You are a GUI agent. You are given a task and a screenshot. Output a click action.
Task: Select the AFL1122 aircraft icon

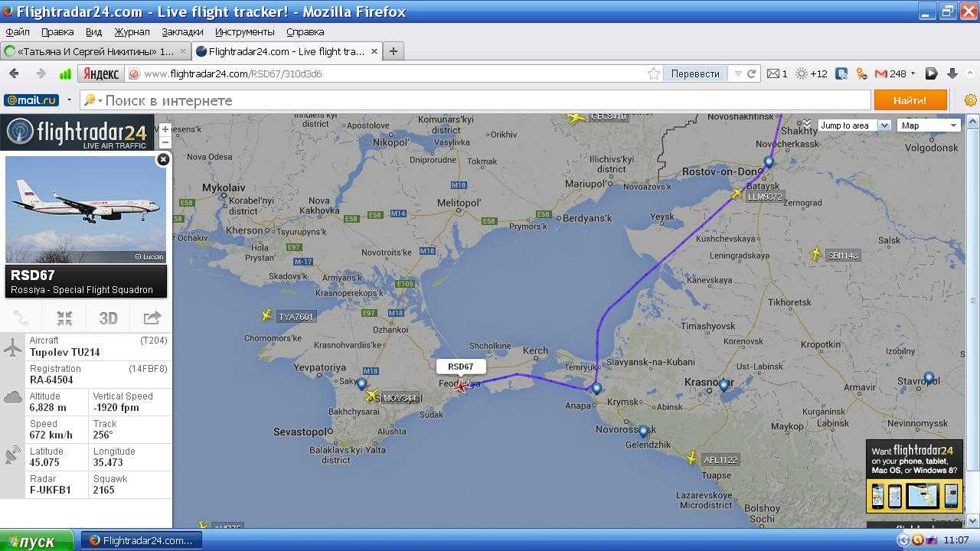click(692, 458)
